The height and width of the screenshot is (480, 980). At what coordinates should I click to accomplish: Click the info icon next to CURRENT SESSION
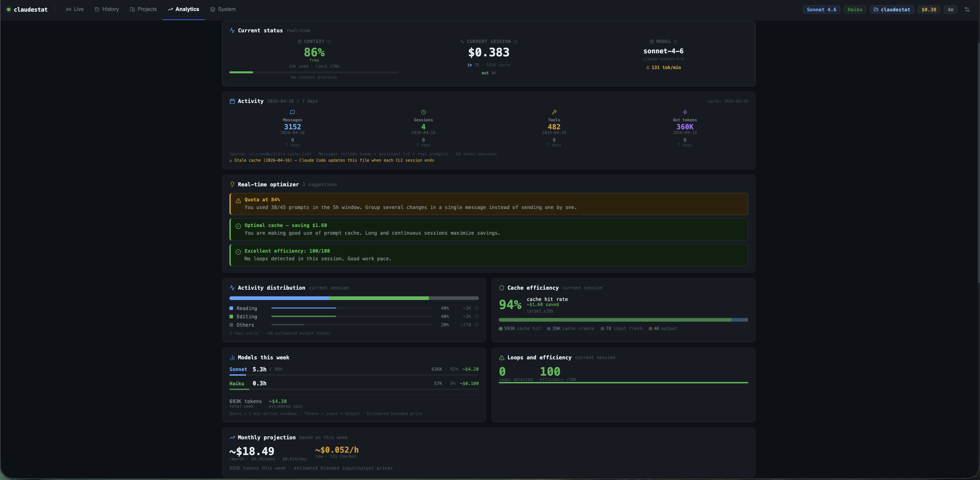coord(516,42)
